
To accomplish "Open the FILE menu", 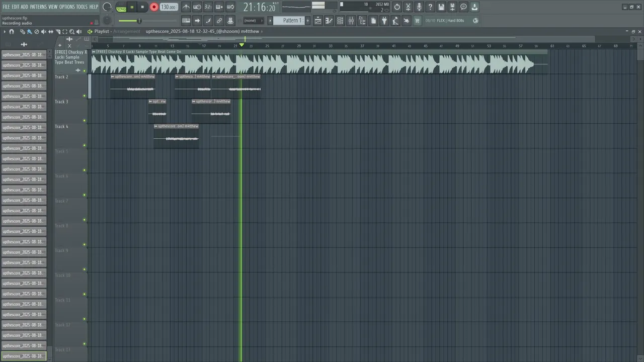I will tap(6, 7).
